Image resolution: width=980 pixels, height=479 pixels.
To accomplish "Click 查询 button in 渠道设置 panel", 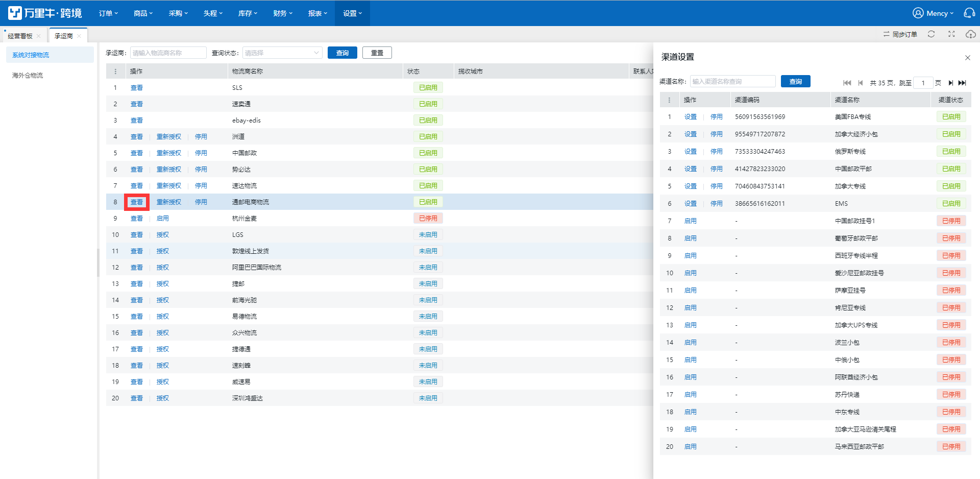I will 796,81.
